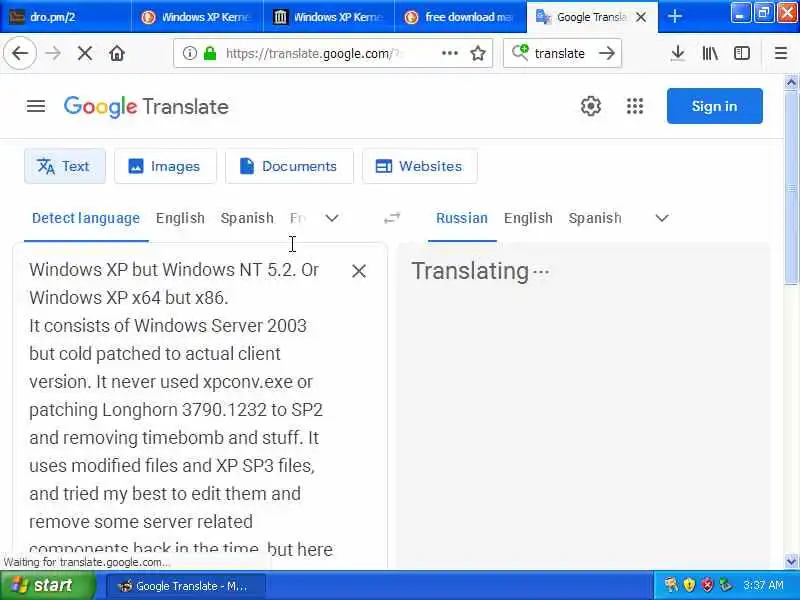Select the Images translation mode

(x=165, y=166)
